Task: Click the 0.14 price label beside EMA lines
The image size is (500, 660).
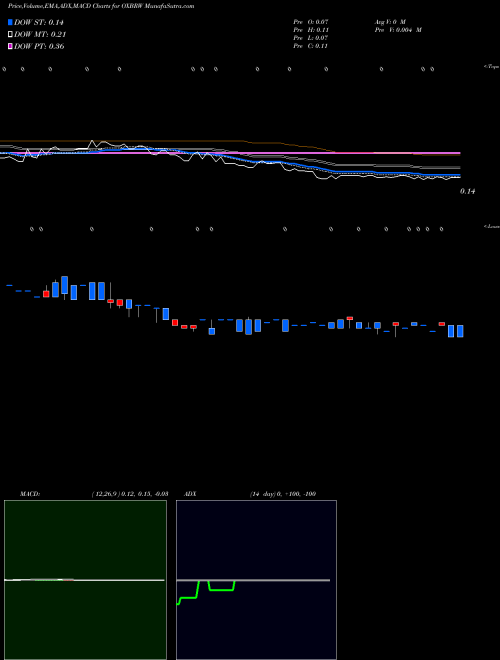Action: [467, 191]
